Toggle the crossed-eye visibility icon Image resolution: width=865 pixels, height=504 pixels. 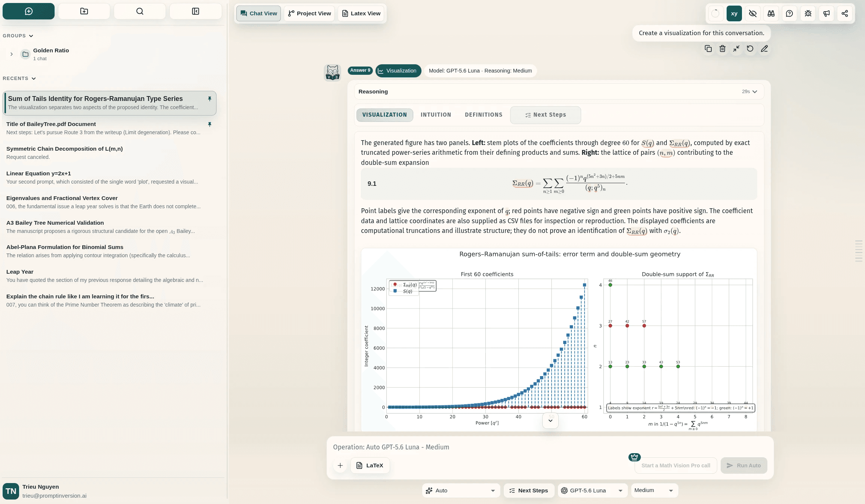(x=753, y=13)
